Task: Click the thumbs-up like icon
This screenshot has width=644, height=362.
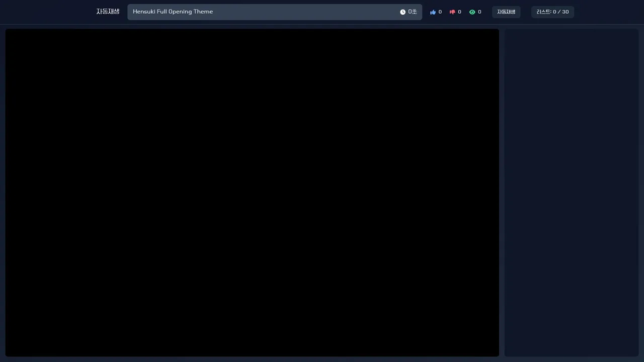Action: click(433, 12)
